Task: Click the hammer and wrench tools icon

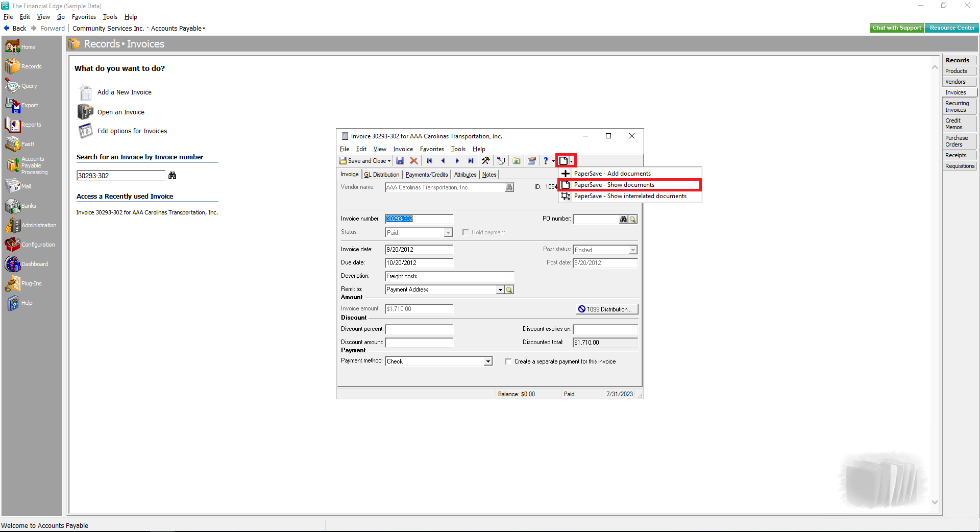Action: coord(485,161)
